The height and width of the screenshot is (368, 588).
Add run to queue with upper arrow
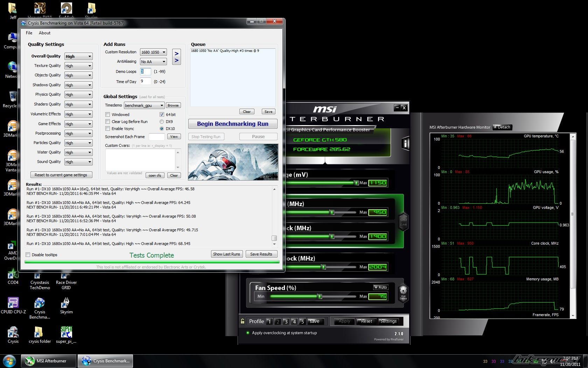coord(176,54)
